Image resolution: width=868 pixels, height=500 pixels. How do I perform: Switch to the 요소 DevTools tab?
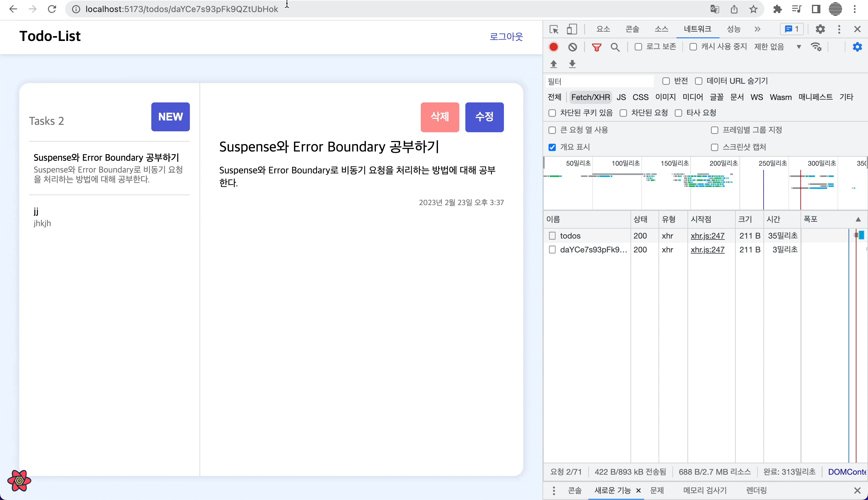[x=603, y=29]
